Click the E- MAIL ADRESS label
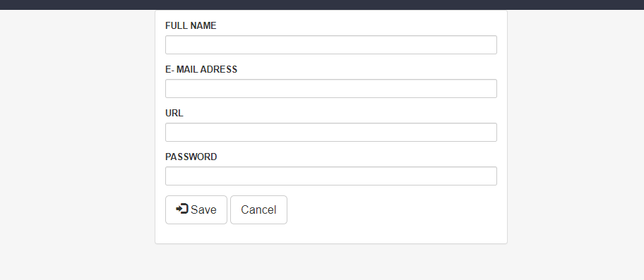 (x=201, y=70)
